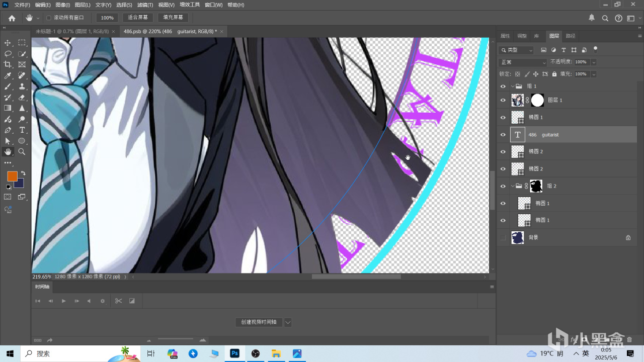644x362 pixels.
Task: Select the Dodge tool
Action: (x=22, y=119)
